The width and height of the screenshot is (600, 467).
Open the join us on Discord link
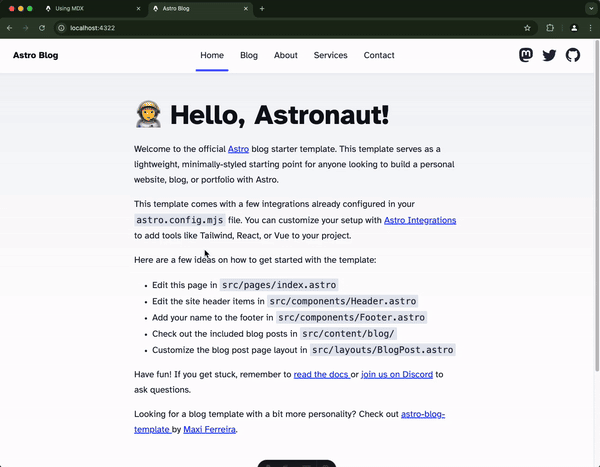[x=397, y=374]
